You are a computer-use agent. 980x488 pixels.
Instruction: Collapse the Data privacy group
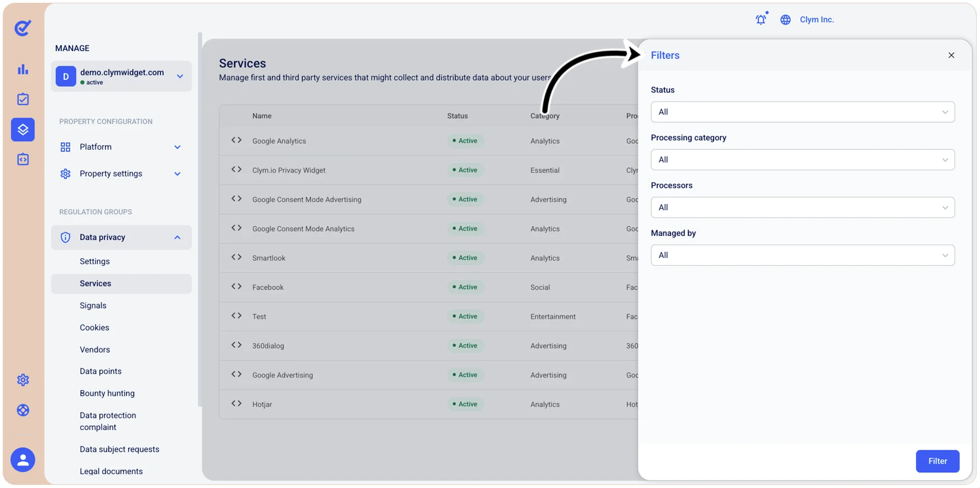pyautogui.click(x=121, y=238)
